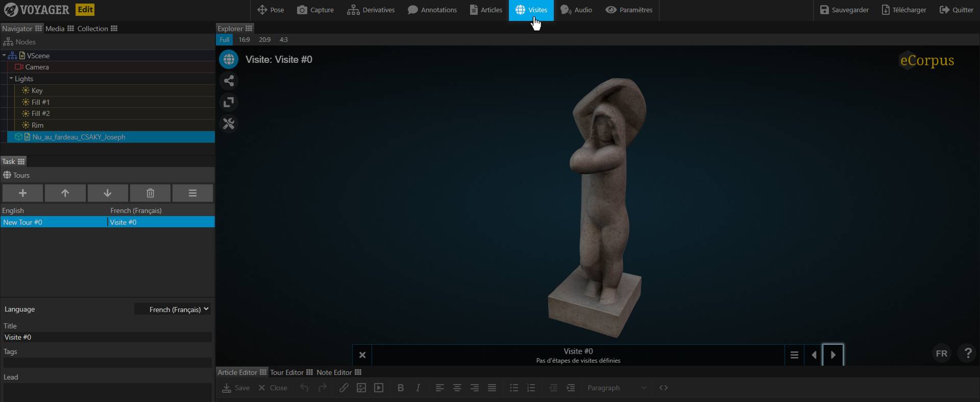Image resolution: width=980 pixels, height=402 pixels.
Task: Open the Pose task
Action: [x=271, y=10]
